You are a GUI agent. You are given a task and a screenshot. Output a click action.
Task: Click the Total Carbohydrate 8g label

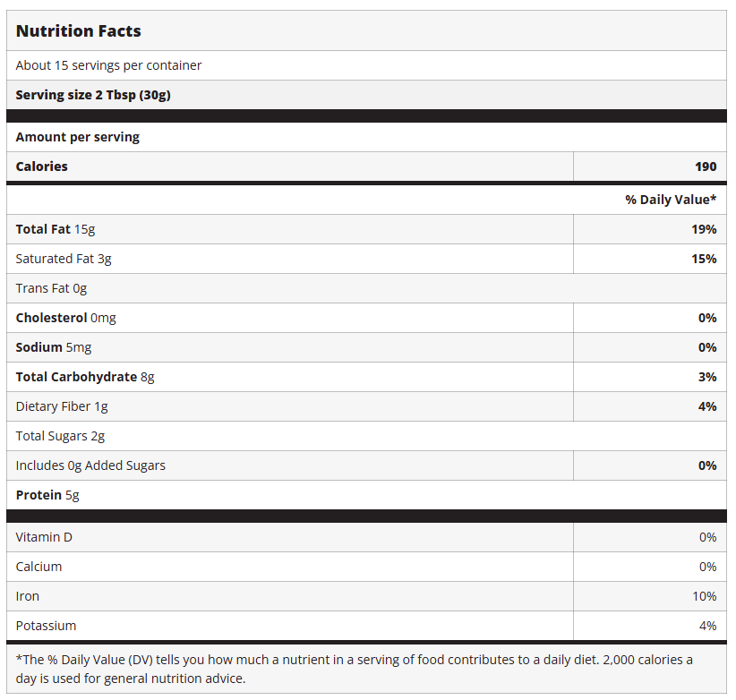click(85, 377)
